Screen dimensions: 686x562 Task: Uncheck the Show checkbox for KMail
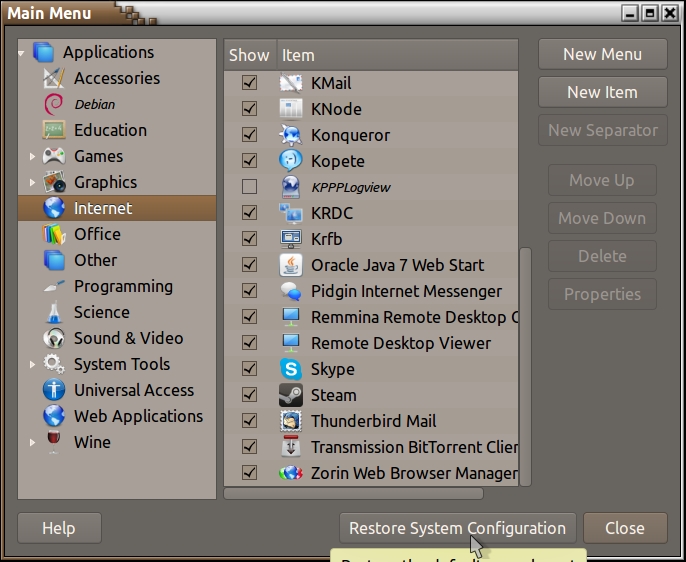[x=249, y=83]
